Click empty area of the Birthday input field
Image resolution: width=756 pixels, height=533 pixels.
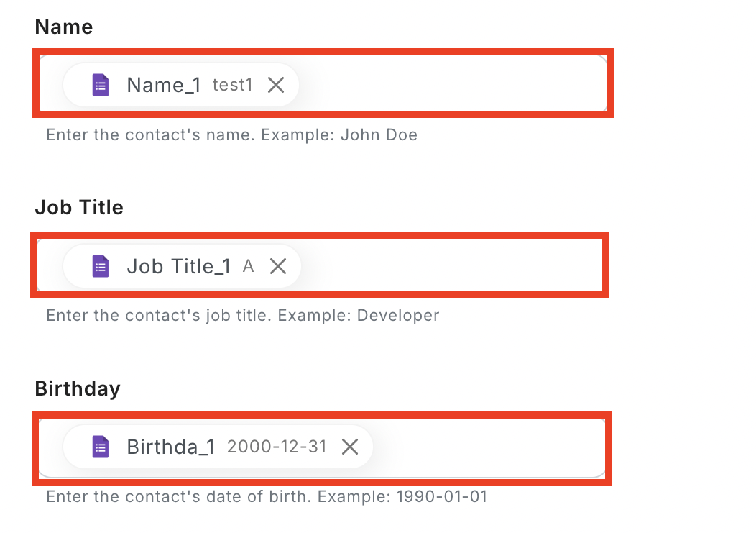489,447
